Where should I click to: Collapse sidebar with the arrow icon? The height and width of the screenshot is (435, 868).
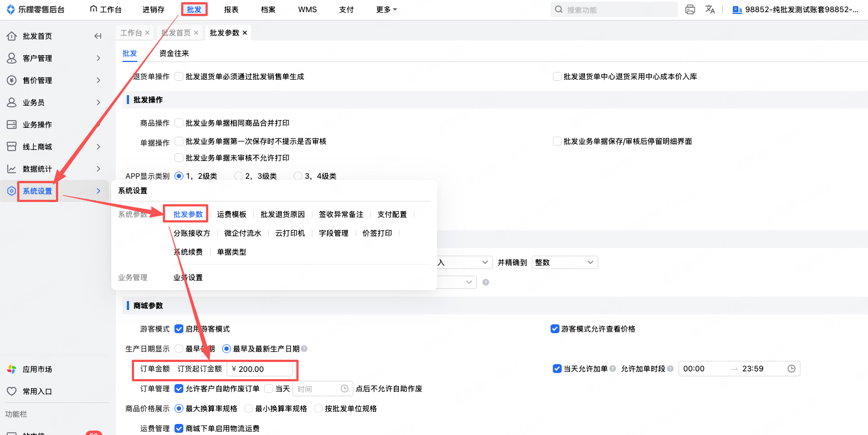point(98,36)
